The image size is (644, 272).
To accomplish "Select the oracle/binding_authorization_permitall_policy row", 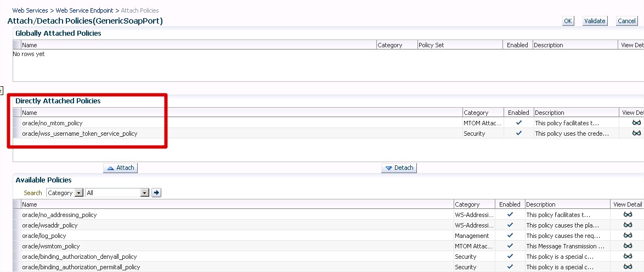I will [x=81, y=267].
